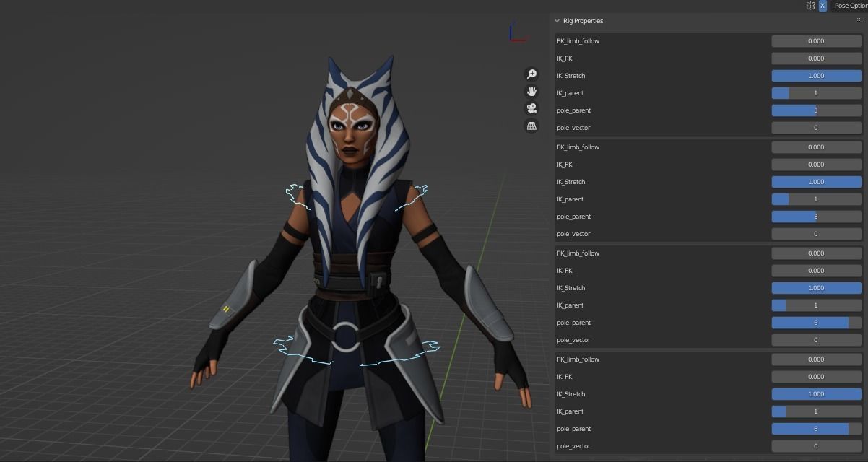This screenshot has width=868, height=462.
Task: Click IK_Stretch slider in the second group
Action: click(816, 182)
